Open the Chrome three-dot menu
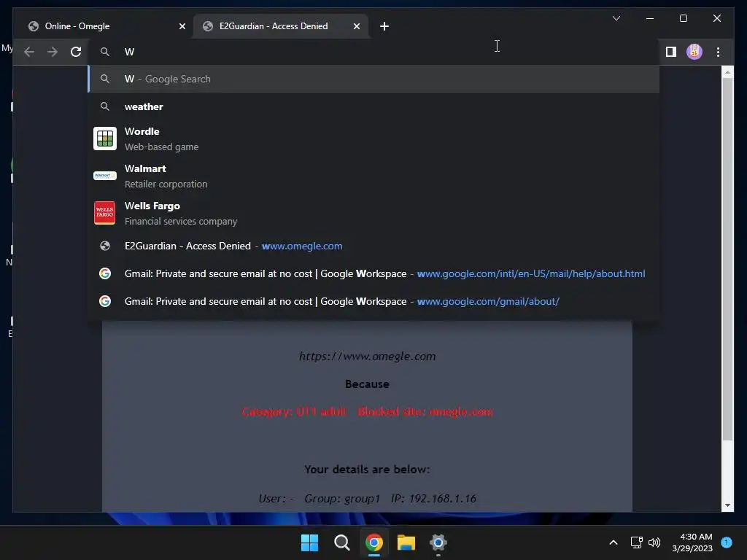The height and width of the screenshot is (560, 747). (718, 52)
